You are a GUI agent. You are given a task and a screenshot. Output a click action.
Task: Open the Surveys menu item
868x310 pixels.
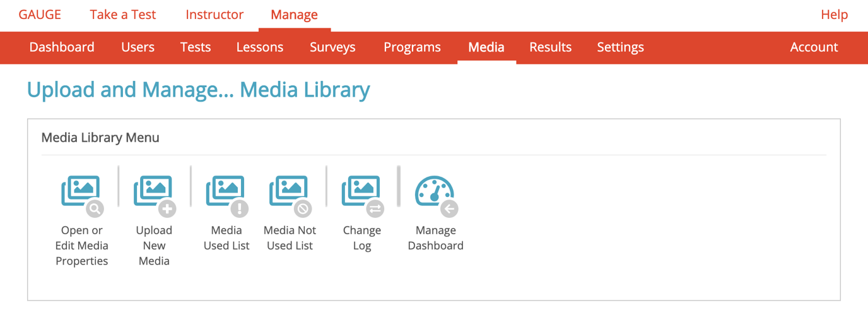click(332, 47)
